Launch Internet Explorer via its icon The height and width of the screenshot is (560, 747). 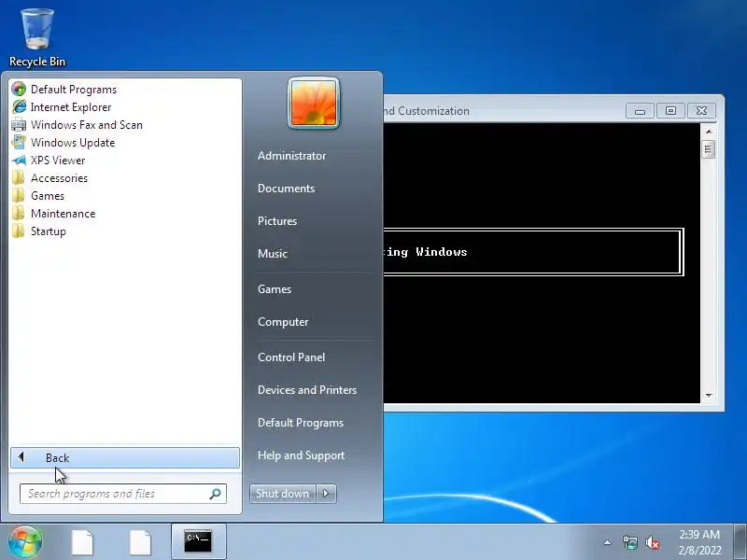tap(19, 106)
